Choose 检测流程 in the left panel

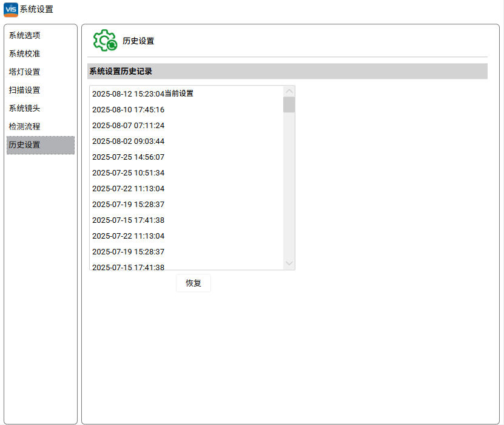pos(24,127)
